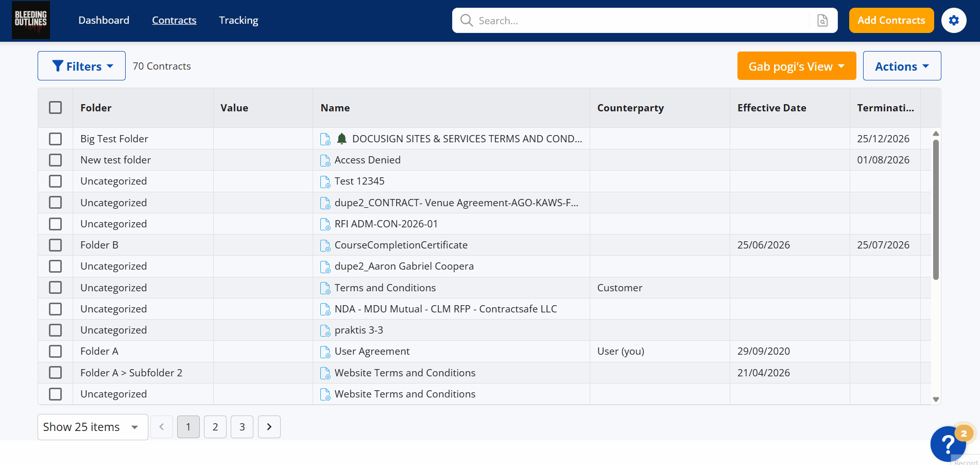Click the bell reminder icon on DOCUSIGN row
Screen dimensions: 980x465
click(x=341, y=139)
